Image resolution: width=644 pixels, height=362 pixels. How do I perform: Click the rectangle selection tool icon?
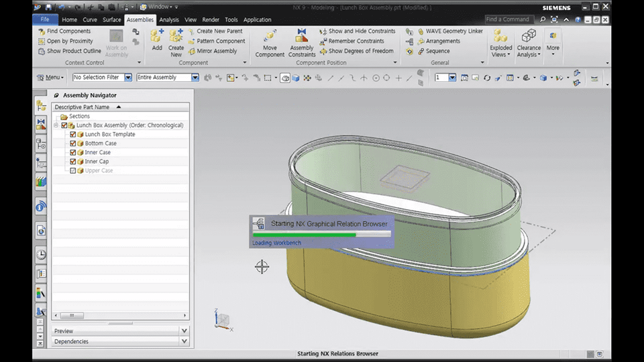[268, 78]
